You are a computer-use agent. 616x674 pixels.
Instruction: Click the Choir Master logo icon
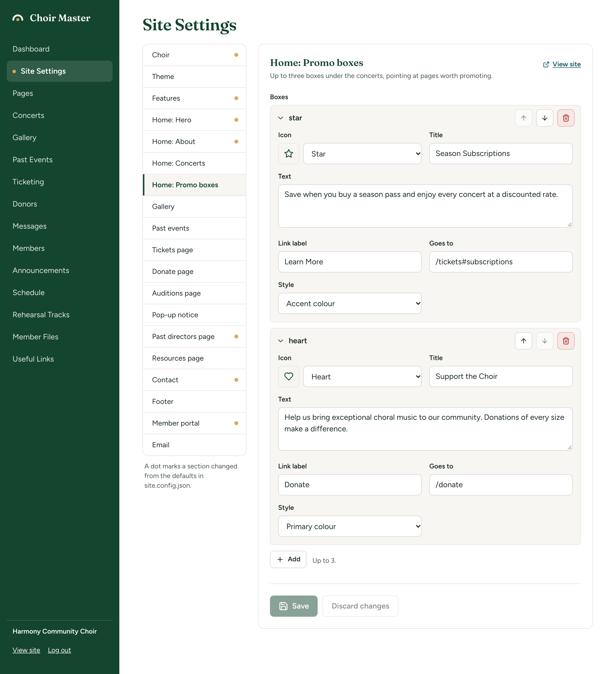click(x=18, y=18)
